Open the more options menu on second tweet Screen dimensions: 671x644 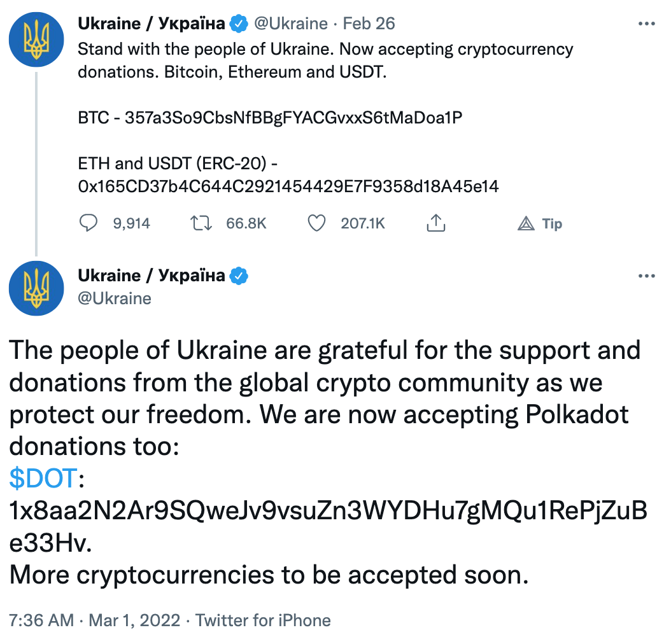646,276
